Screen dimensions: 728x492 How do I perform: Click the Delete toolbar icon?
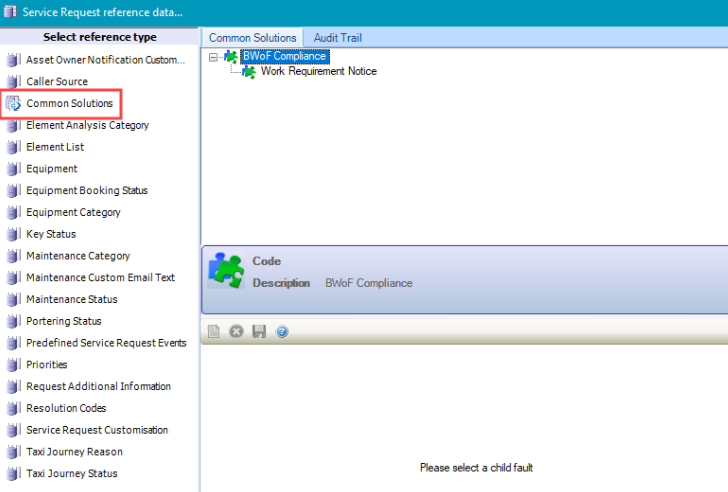pos(236,331)
